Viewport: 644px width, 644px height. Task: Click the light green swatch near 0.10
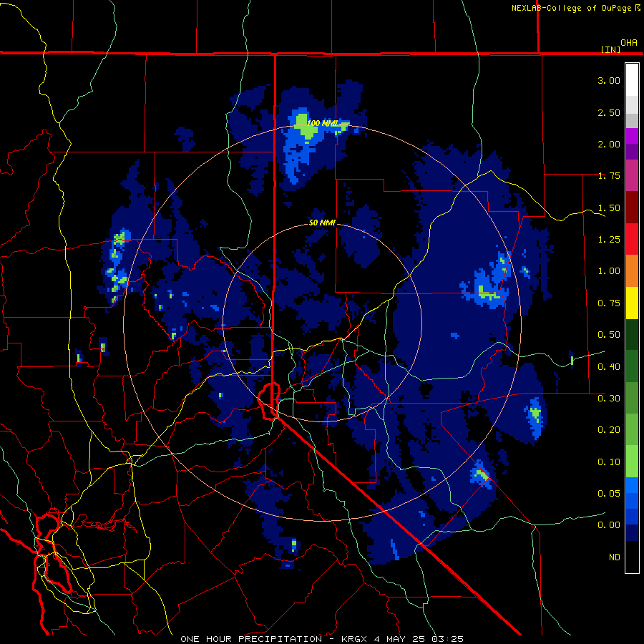tap(632, 462)
